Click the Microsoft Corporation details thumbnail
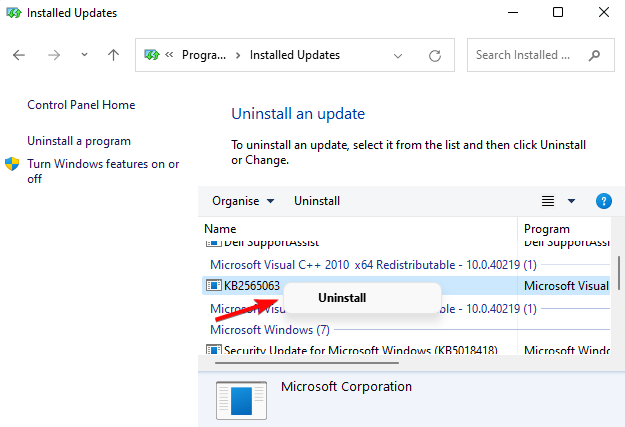Image resolution: width=625 pixels, height=427 pixels. point(241,400)
